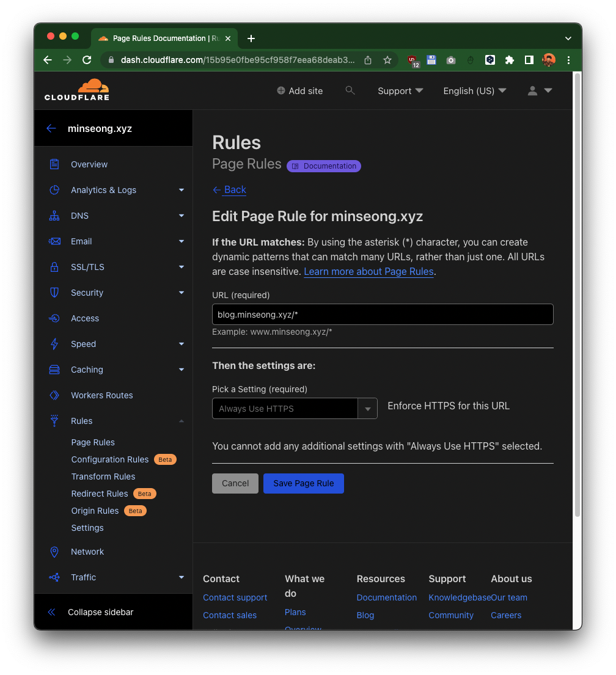Open Access in the sidebar
The height and width of the screenshot is (675, 616).
click(x=85, y=318)
